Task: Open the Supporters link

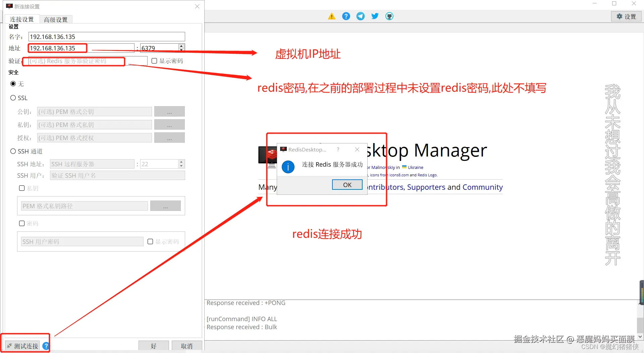Action: point(426,187)
